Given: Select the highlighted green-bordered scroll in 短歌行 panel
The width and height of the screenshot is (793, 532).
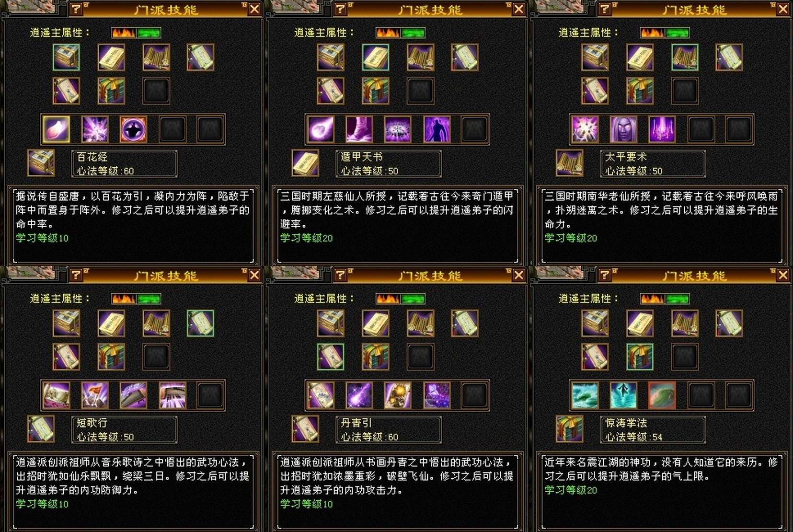Looking at the screenshot, I should [200, 324].
